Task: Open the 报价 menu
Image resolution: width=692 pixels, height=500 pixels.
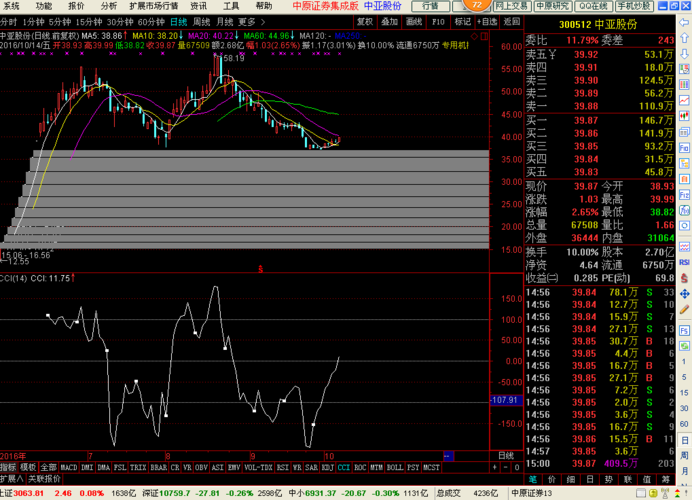Action: pyautogui.click(x=76, y=6)
